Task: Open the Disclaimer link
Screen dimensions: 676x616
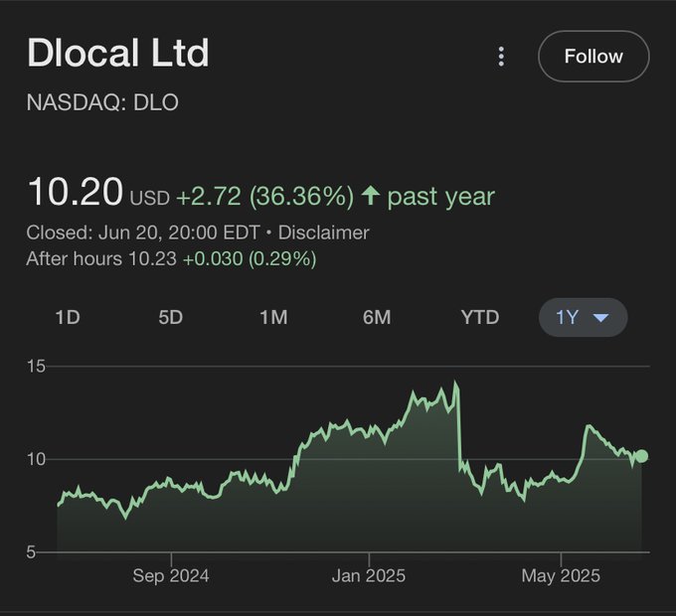Action: [x=323, y=232]
